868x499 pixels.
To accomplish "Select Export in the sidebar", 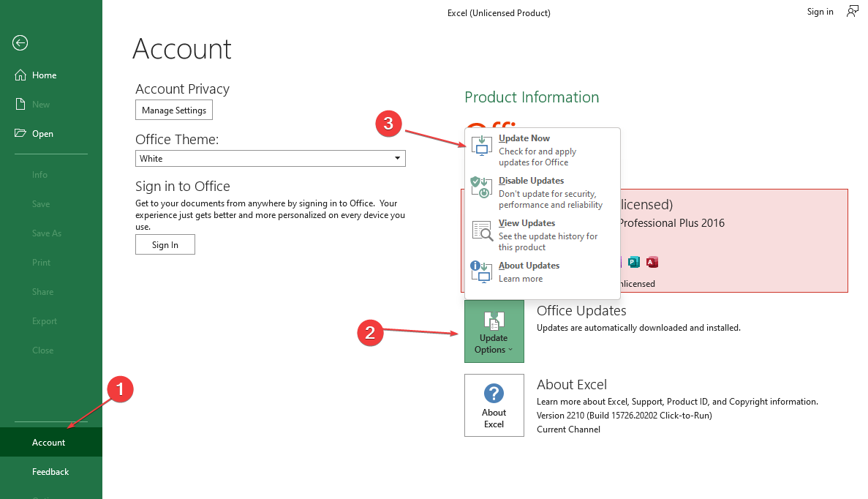I will (51, 321).
